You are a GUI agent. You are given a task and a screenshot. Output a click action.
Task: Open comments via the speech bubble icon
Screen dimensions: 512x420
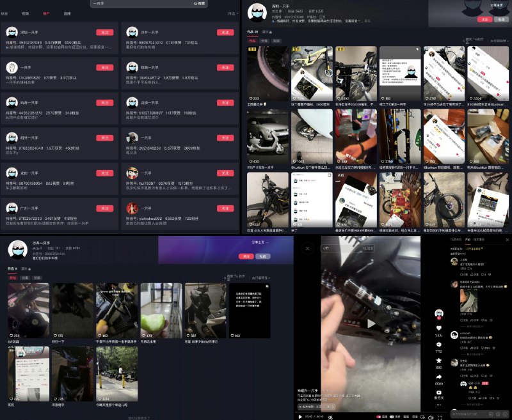pos(438,345)
